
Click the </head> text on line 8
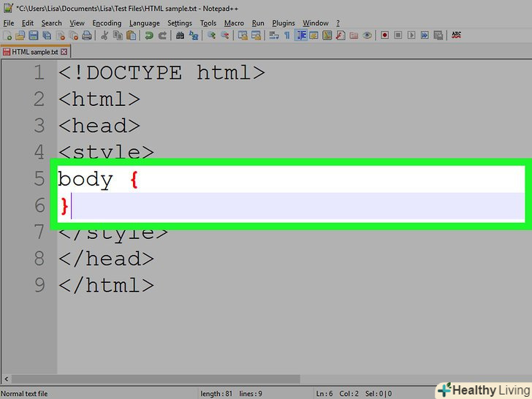106,259
